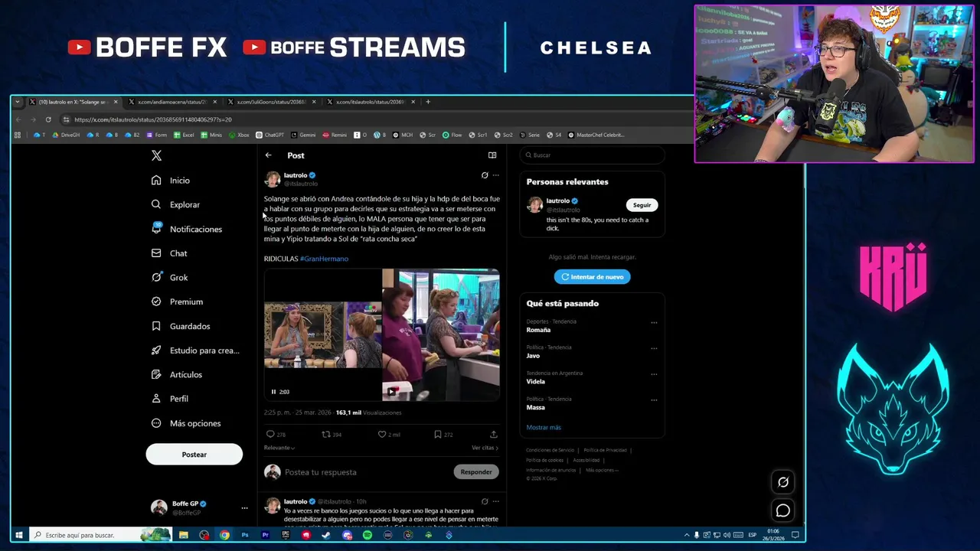Open more options for Massa trend
The width and height of the screenshot is (980, 551).
tap(654, 399)
